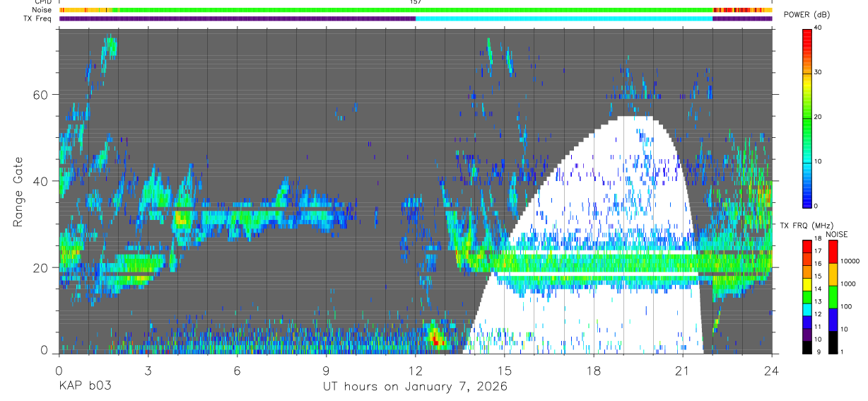The width and height of the screenshot is (868, 401).
Task: Click the 100 label on noise scale
Action: 847,306
